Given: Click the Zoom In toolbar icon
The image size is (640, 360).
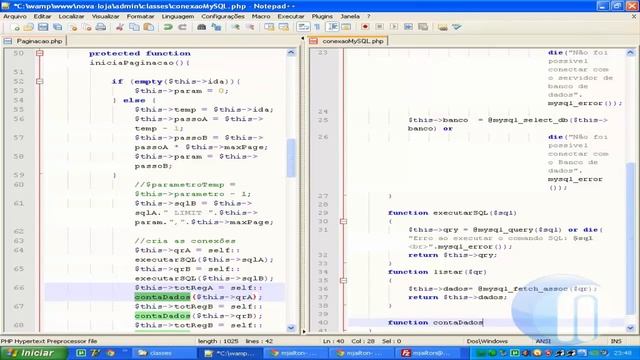Looking at the screenshot, I should pyautogui.click(x=236, y=27).
